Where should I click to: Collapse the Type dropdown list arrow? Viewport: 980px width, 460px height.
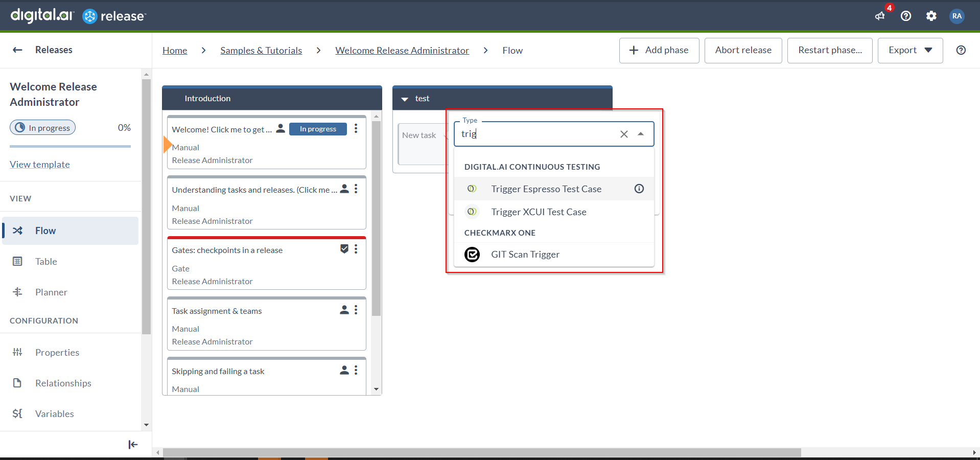(x=641, y=134)
